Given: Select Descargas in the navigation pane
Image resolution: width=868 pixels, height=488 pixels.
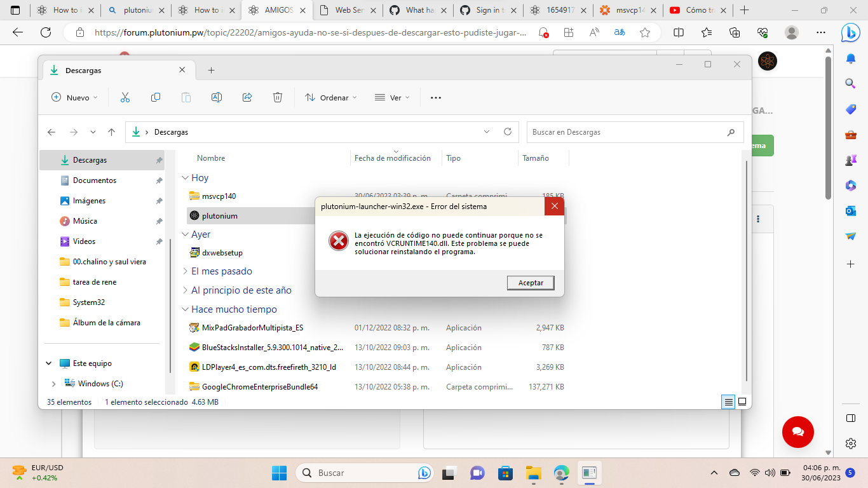Looking at the screenshot, I should click(102, 160).
